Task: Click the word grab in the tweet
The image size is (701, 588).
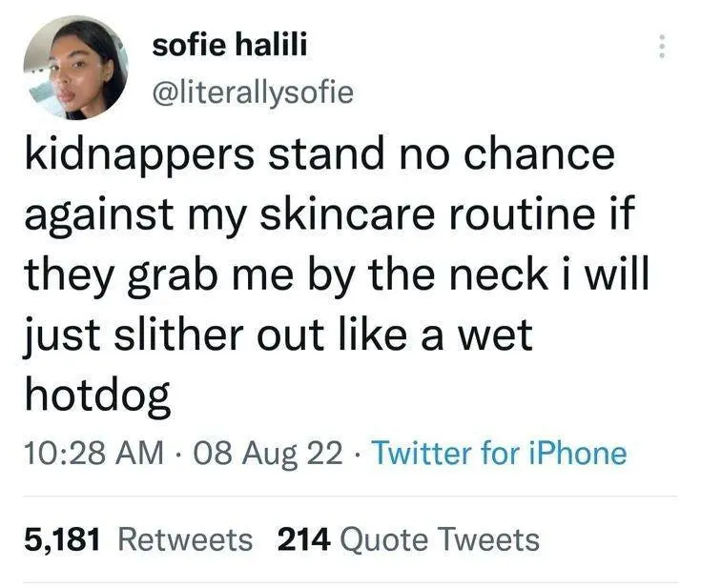Action: [172, 277]
